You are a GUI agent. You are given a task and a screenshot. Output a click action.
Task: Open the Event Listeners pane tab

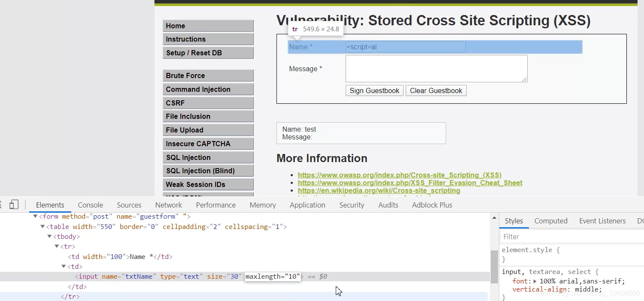point(602,221)
